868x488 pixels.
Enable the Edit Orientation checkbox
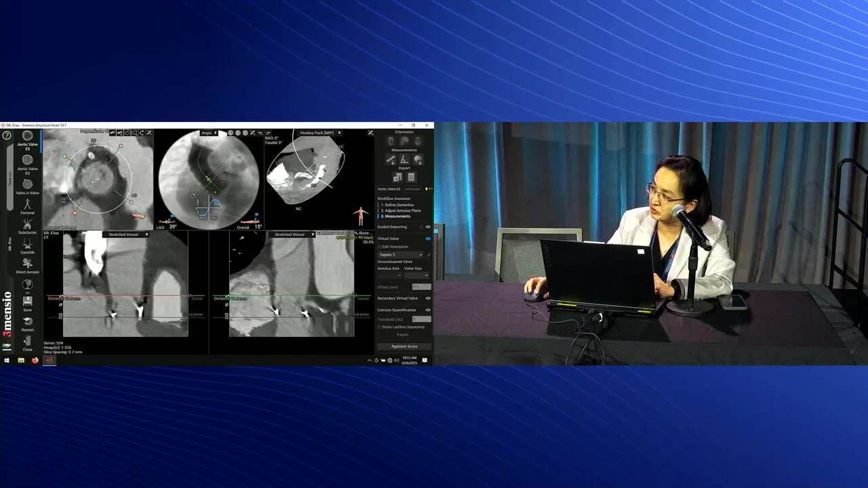[x=379, y=247]
